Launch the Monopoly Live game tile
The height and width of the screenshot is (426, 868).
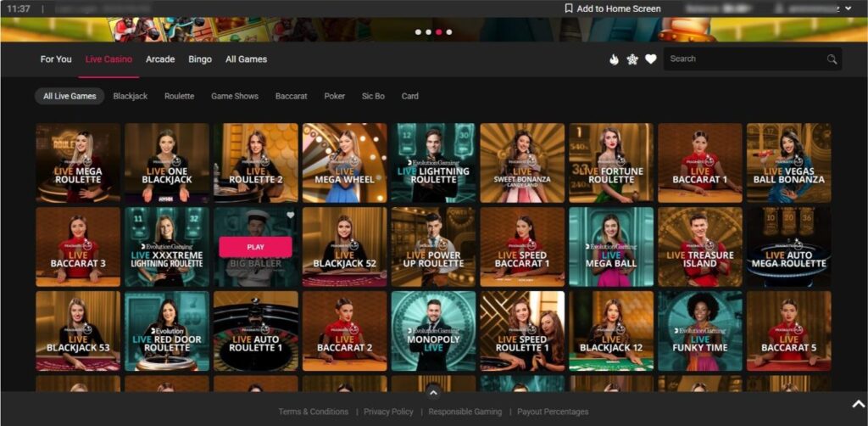click(433, 331)
